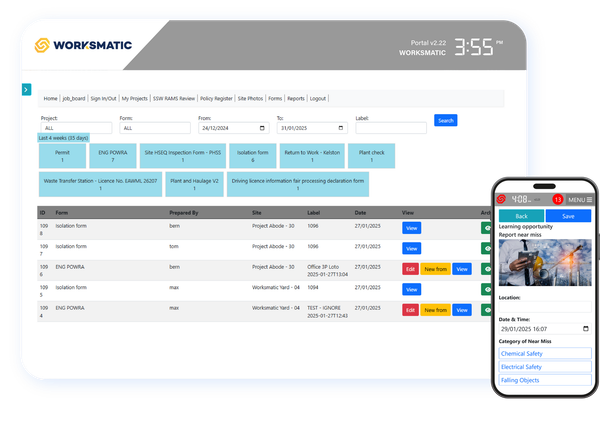Image resolution: width=600 pixels, height=426 pixels.
Task: Go to Sign In/Out
Action: (x=103, y=98)
